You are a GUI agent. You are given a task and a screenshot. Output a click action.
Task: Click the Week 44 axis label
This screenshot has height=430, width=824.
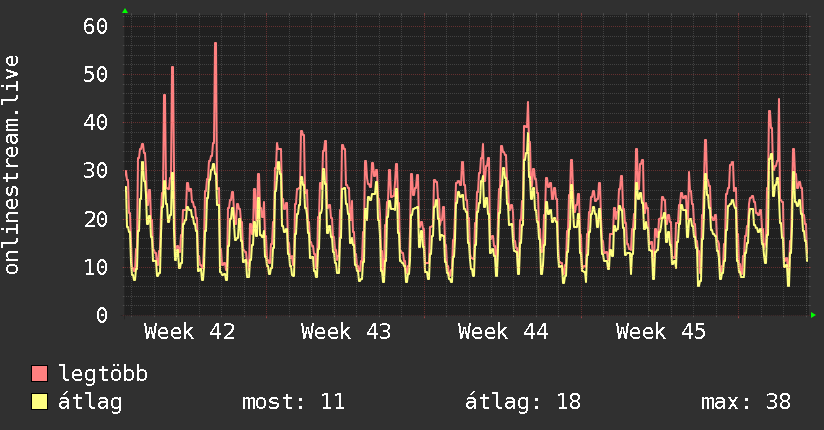click(x=503, y=332)
